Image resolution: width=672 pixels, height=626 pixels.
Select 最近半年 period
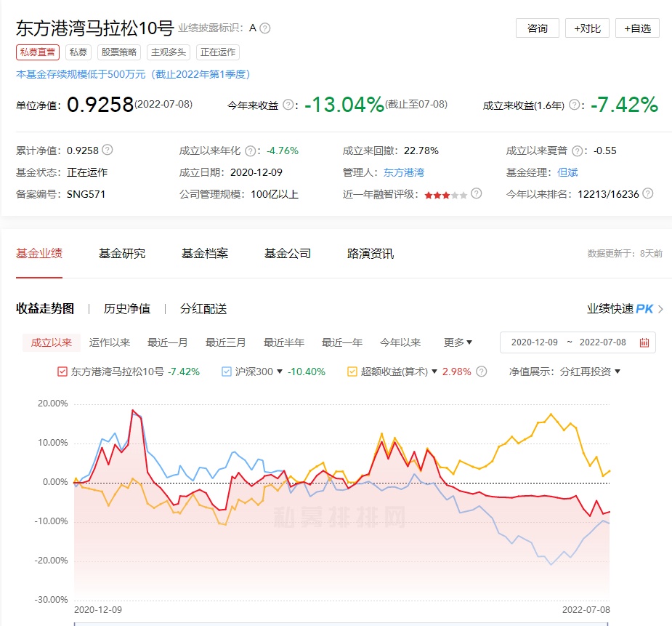click(x=284, y=342)
